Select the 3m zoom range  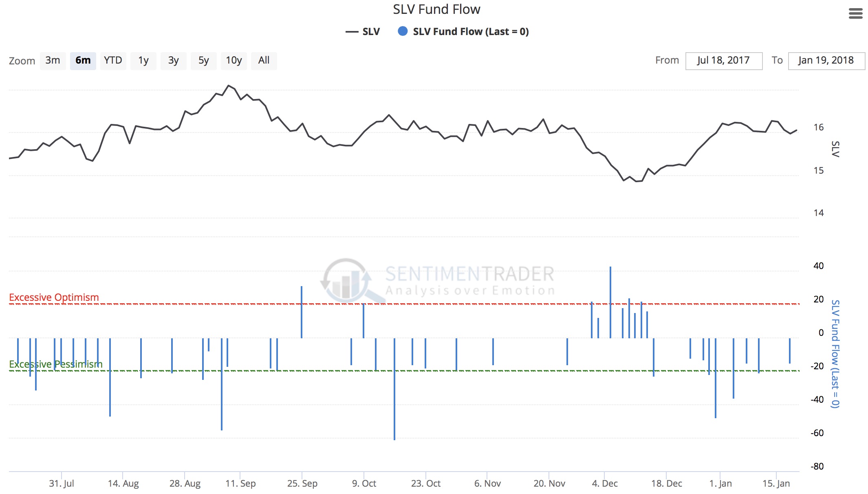(53, 61)
